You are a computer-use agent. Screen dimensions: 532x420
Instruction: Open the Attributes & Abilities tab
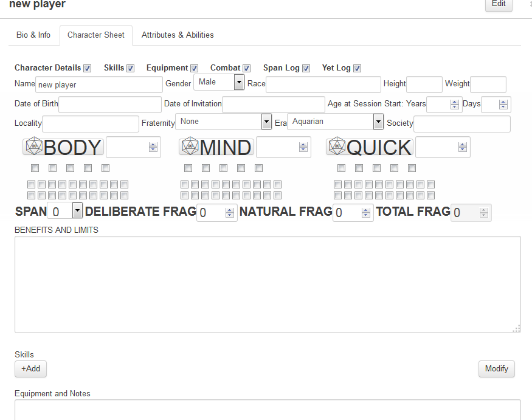(x=178, y=35)
